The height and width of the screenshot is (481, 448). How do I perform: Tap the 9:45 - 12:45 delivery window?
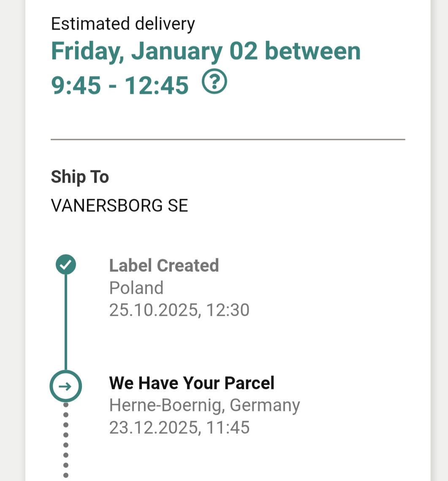coord(119,85)
